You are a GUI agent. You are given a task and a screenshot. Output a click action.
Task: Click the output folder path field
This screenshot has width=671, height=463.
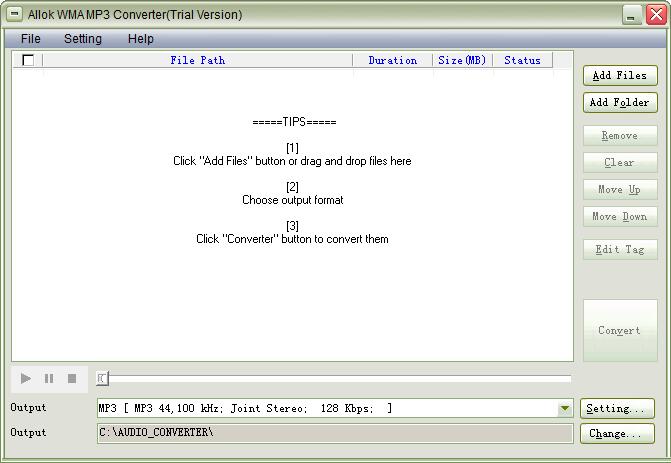point(334,433)
